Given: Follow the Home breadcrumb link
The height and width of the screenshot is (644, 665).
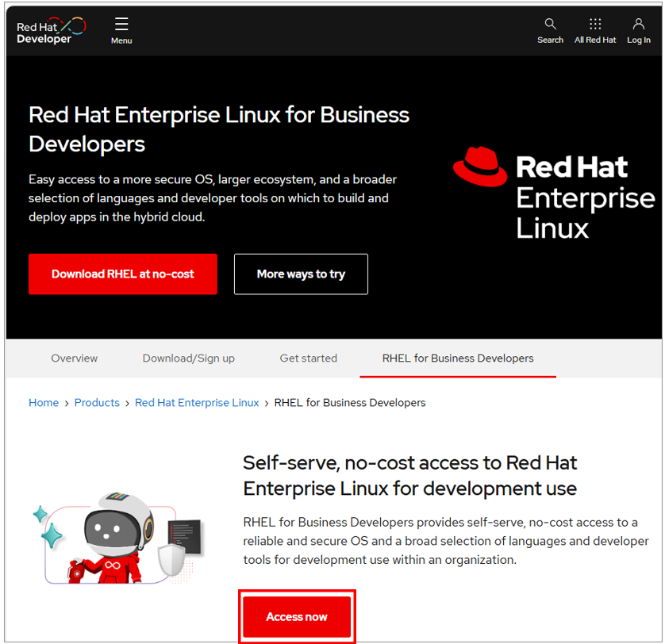Looking at the screenshot, I should pyautogui.click(x=44, y=403).
